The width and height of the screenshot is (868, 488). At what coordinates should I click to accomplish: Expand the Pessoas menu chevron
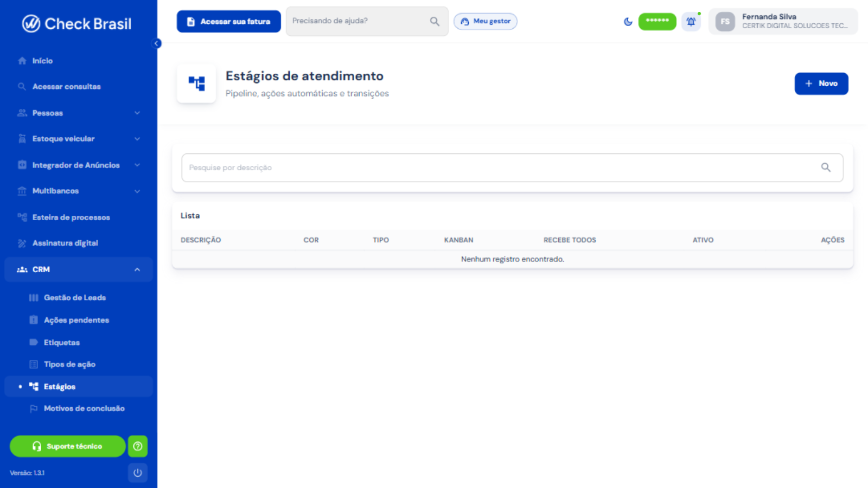(x=137, y=113)
